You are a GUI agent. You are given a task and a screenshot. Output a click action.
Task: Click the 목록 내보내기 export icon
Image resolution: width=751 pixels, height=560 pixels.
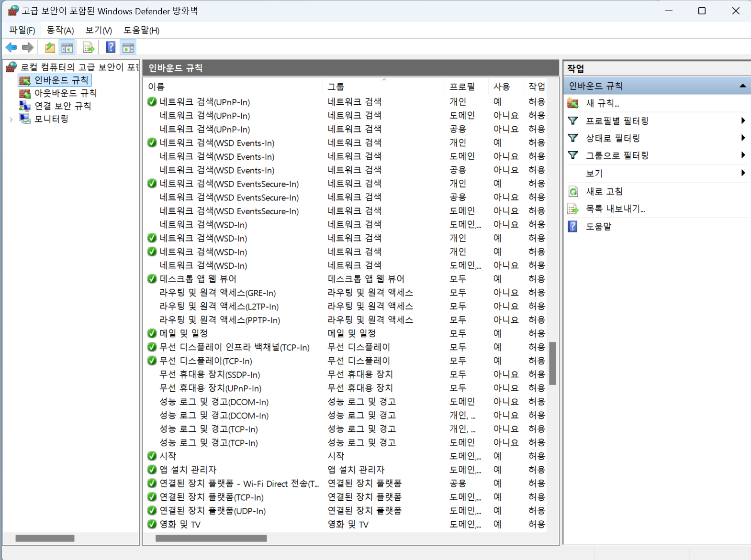573,209
